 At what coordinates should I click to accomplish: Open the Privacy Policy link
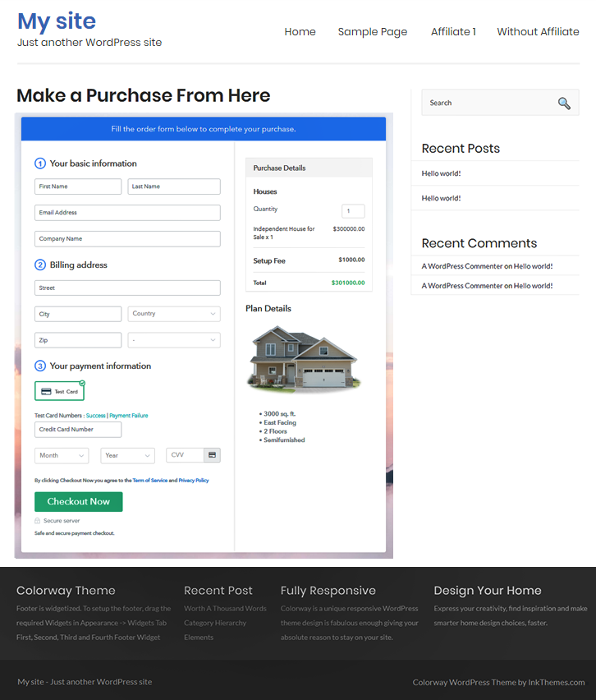point(194,480)
